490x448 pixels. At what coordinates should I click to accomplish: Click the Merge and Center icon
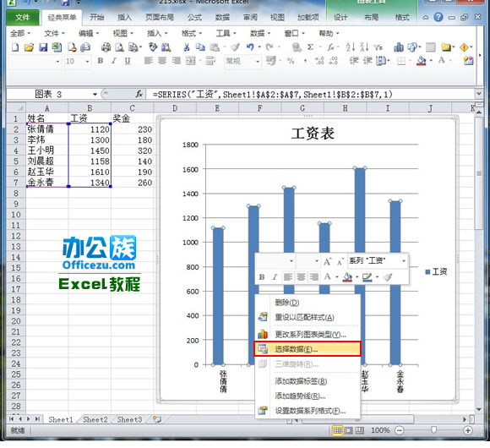[191, 61]
